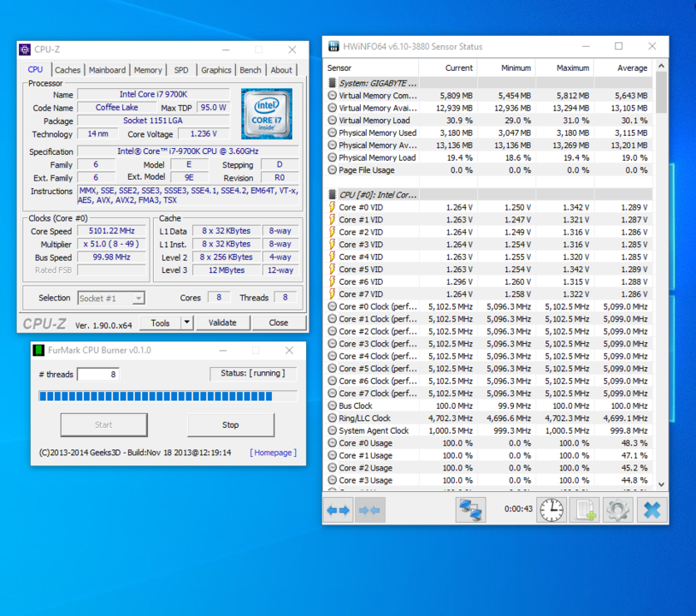This screenshot has width=696, height=616.
Task: Open HWiNFO sensor settings gear icon
Action: tap(618, 510)
